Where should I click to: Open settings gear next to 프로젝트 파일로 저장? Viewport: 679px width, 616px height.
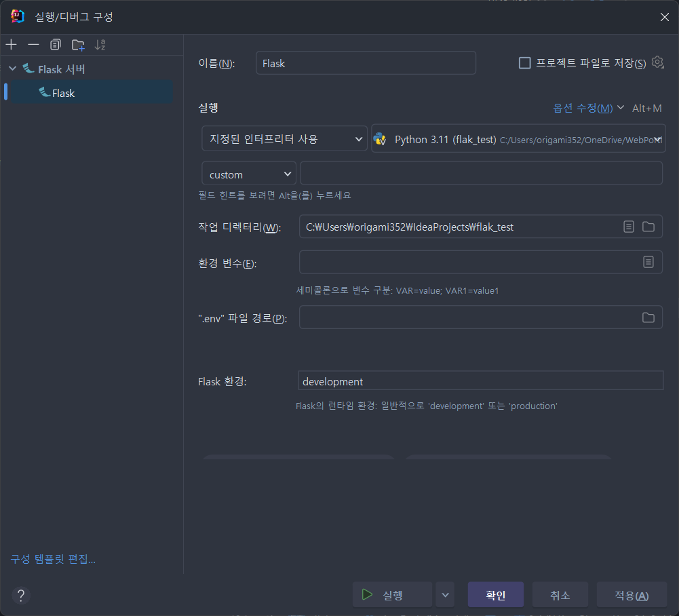[x=657, y=62]
